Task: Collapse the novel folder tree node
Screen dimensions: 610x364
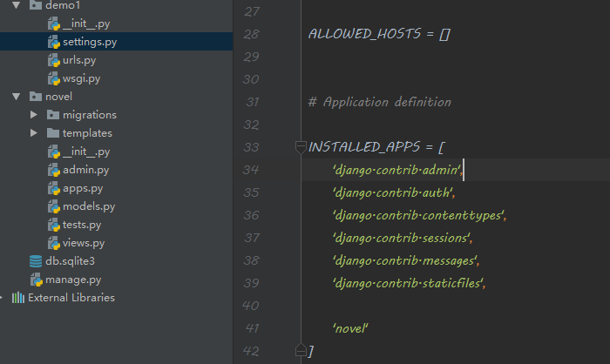Action: click(15, 97)
